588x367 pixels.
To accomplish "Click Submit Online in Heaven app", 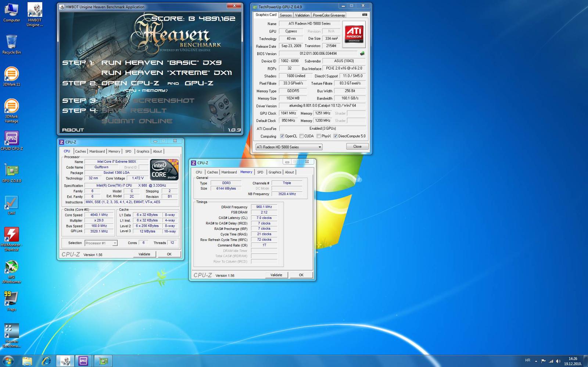I will tap(137, 121).
